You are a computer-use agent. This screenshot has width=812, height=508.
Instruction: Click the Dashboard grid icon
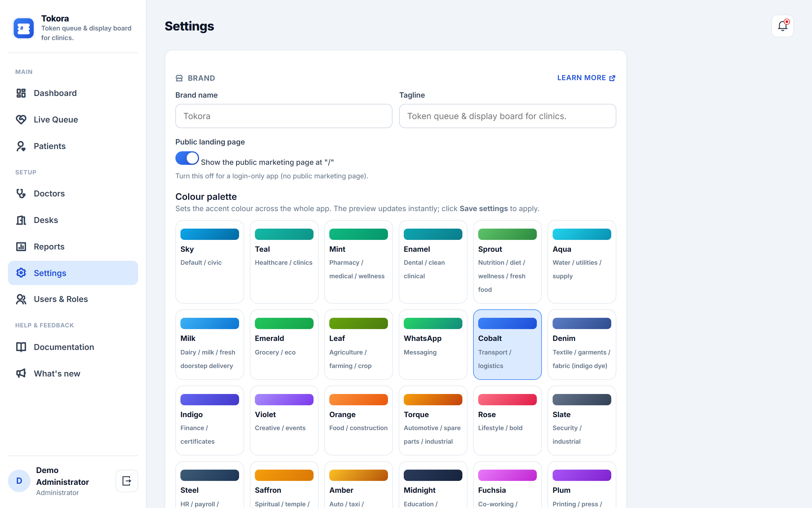pyautogui.click(x=21, y=93)
